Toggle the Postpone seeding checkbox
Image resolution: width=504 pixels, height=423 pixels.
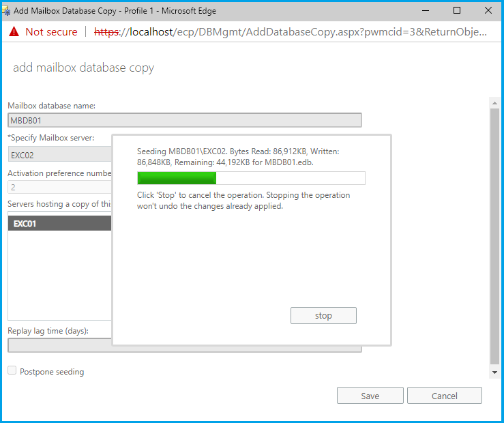[x=12, y=371]
